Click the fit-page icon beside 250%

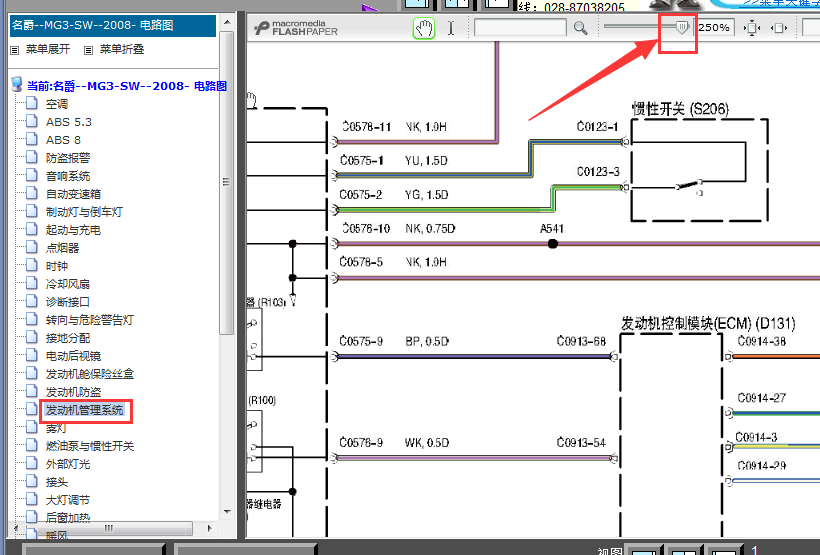tap(751, 28)
